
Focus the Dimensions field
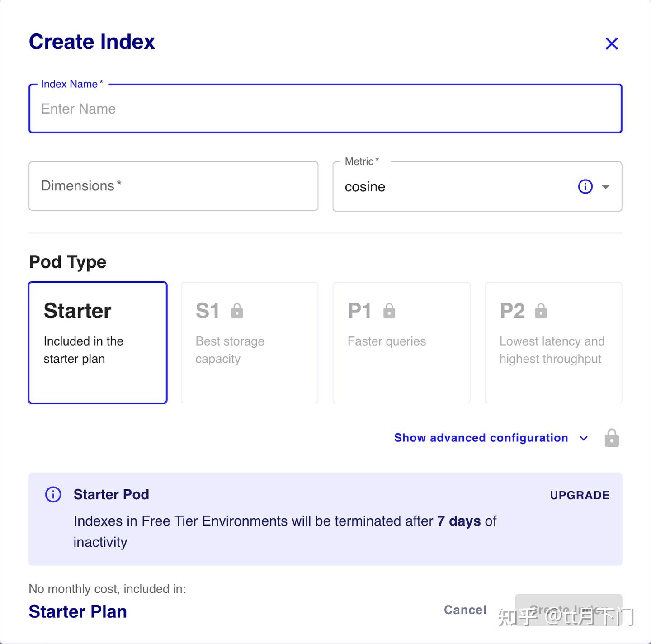click(x=174, y=186)
